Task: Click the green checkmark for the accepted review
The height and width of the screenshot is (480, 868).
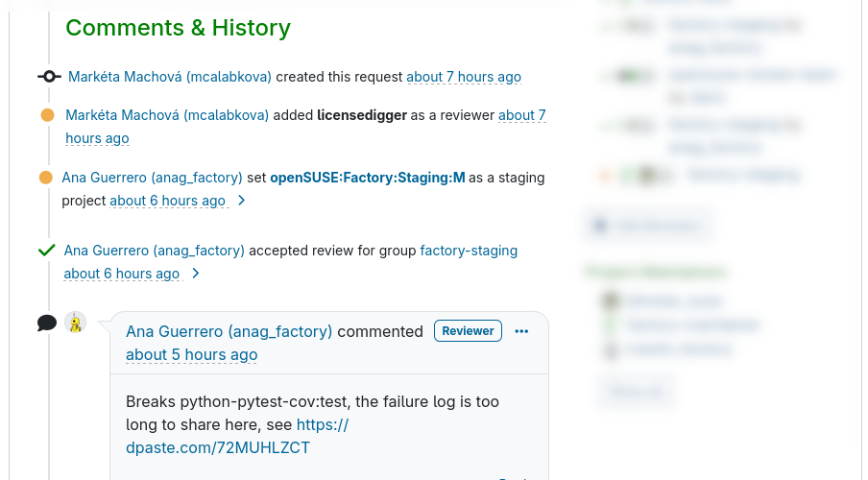Action: click(46, 251)
